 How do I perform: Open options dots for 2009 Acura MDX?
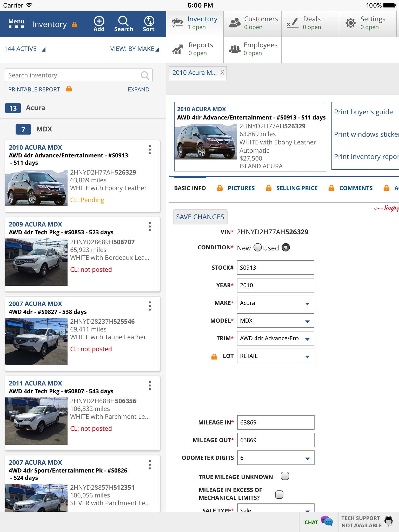pos(150,227)
